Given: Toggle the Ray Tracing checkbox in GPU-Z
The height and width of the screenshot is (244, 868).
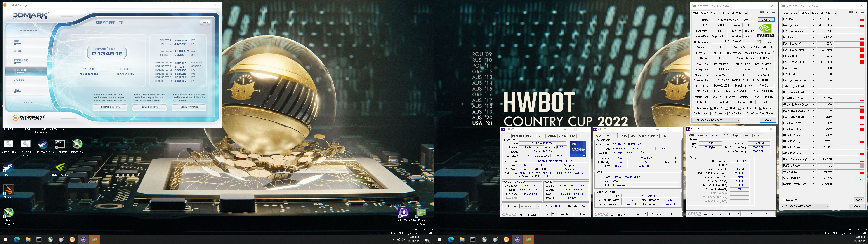Looking at the screenshot, I should (726, 114).
